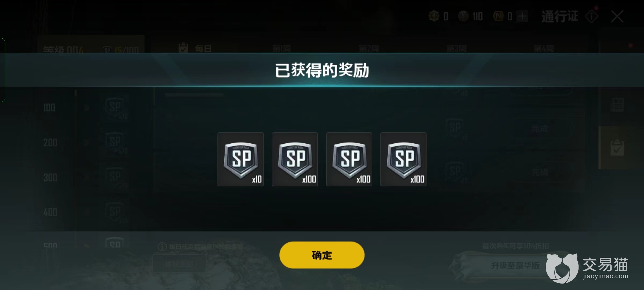Switch to the 每日 daily missions tab
This screenshot has height=290, width=644.
[195, 48]
